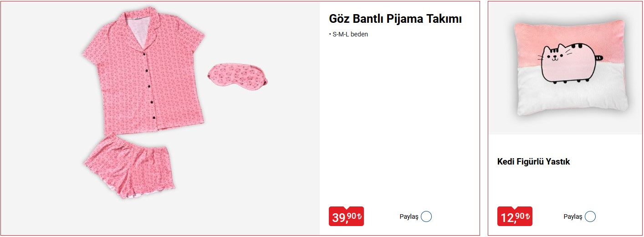Open Paylaş link for the pajama set
The width and height of the screenshot is (644, 237).
(409, 216)
